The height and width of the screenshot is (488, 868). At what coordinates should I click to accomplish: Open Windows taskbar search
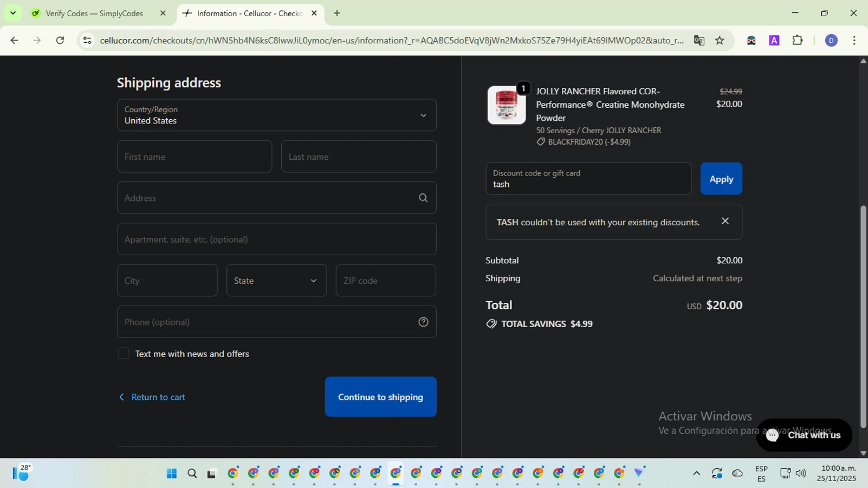192,474
